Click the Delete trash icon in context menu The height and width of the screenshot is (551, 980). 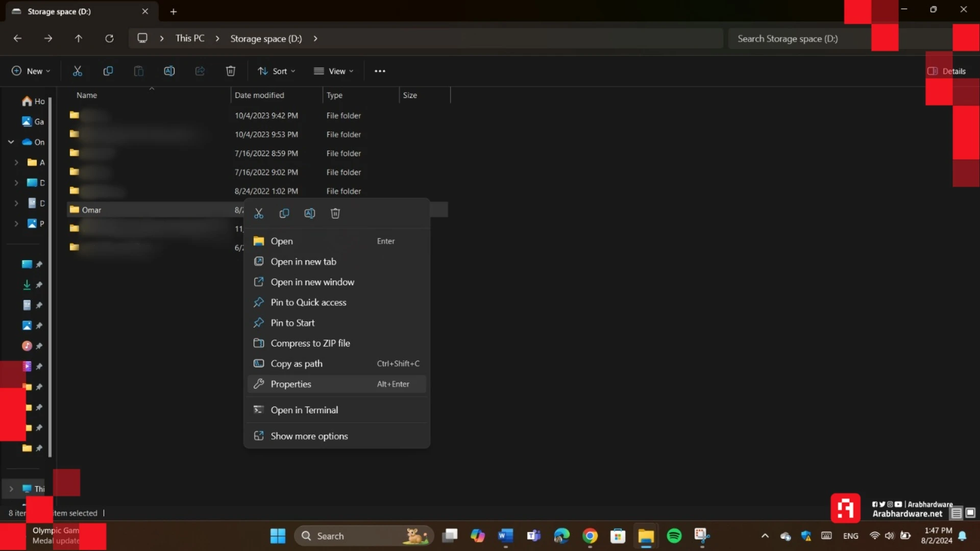click(x=335, y=213)
